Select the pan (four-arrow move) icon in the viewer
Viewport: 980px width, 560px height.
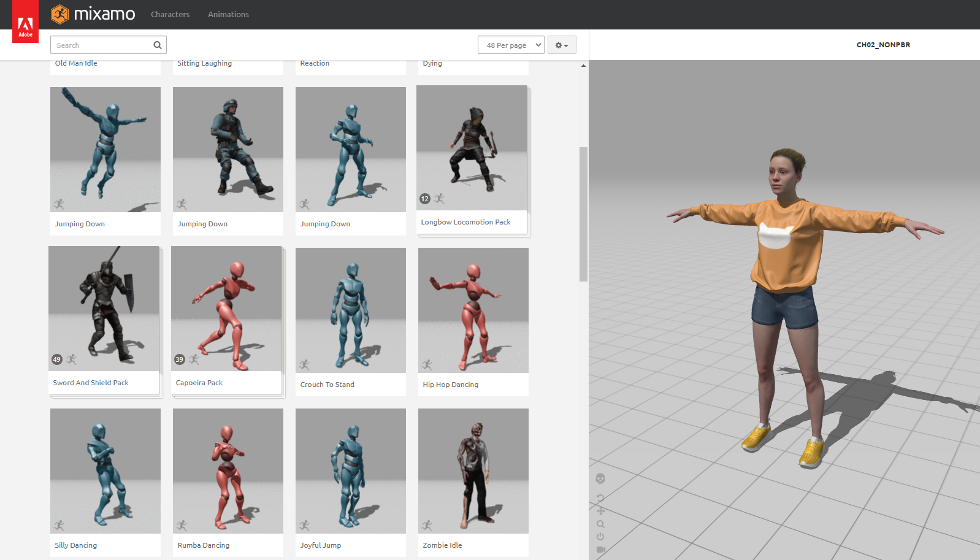(x=600, y=511)
